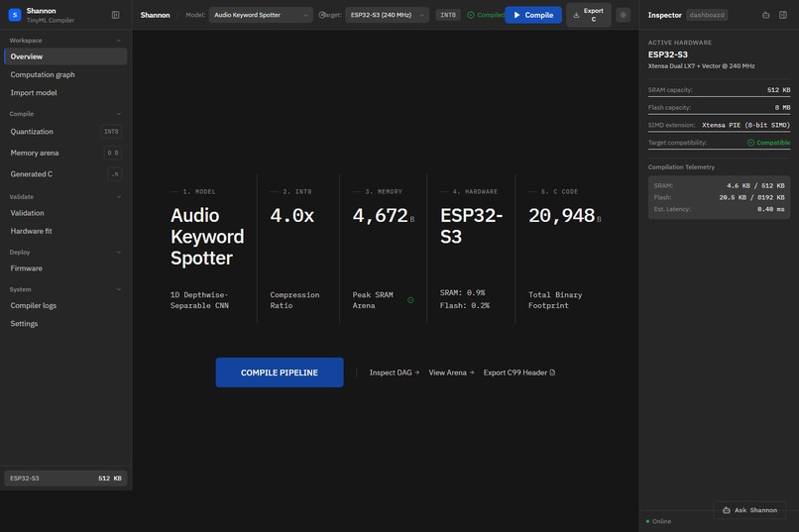
Task: Click the green check icon beside Peak SRAM Arena
Action: (410, 300)
